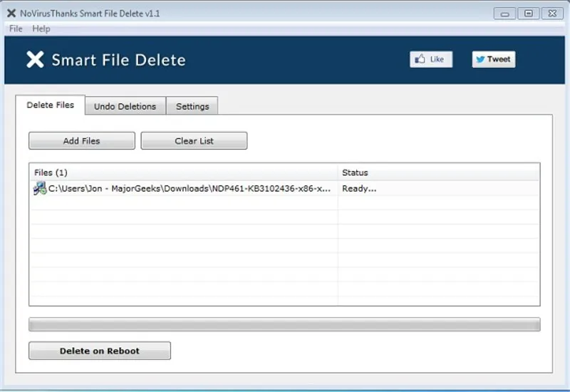
Task: Switch to the Delete Files tab
Action: pos(50,105)
